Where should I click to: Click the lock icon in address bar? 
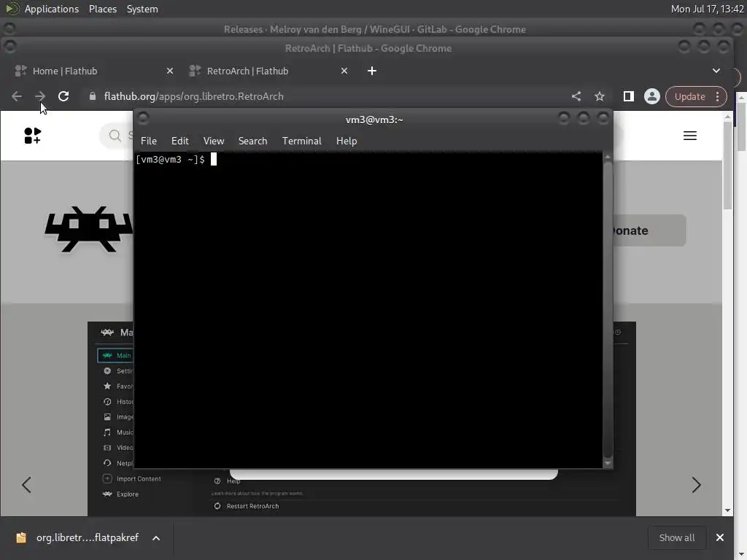(93, 96)
